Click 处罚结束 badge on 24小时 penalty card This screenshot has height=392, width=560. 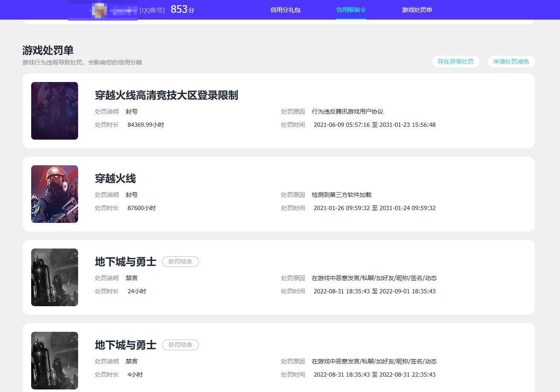[181, 262]
